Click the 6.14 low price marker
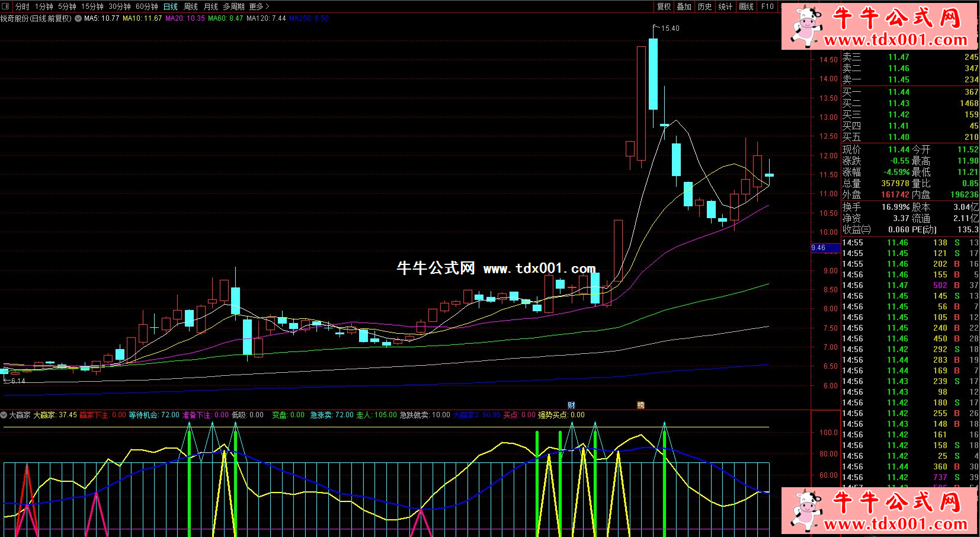Screen dimensions: 980x537 (x=17, y=381)
